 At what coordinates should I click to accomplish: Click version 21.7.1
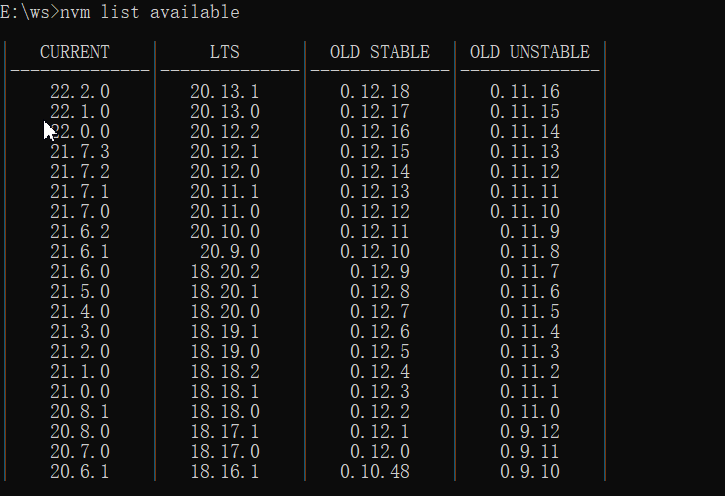coord(80,191)
